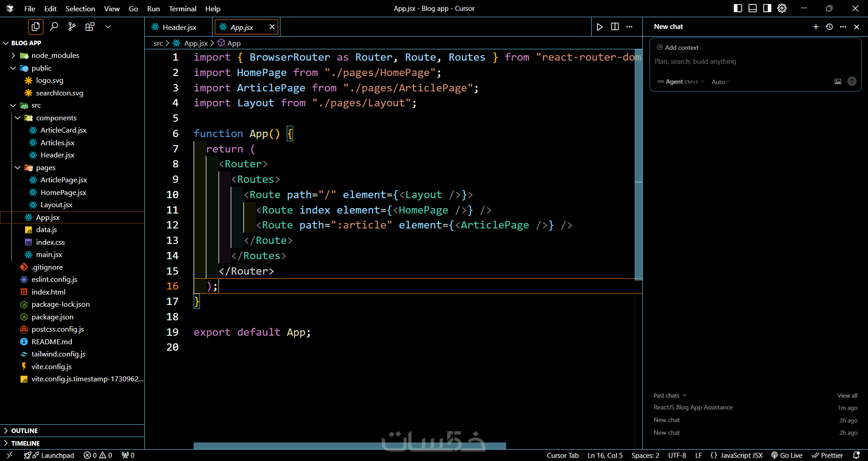This screenshot has width=868, height=461.
Task: Switch to the Header.jsx tab
Action: click(179, 27)
